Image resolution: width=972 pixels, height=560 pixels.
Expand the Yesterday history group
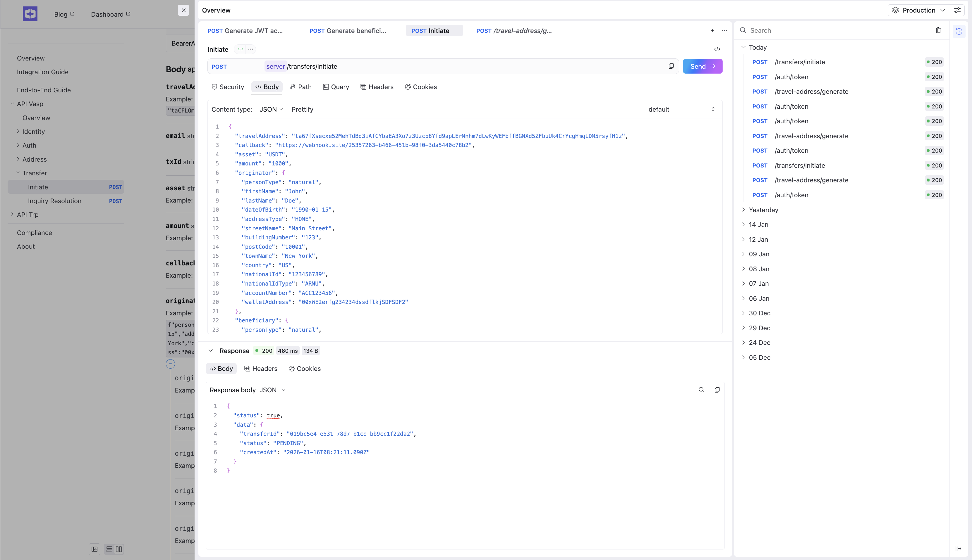[763, 210]
